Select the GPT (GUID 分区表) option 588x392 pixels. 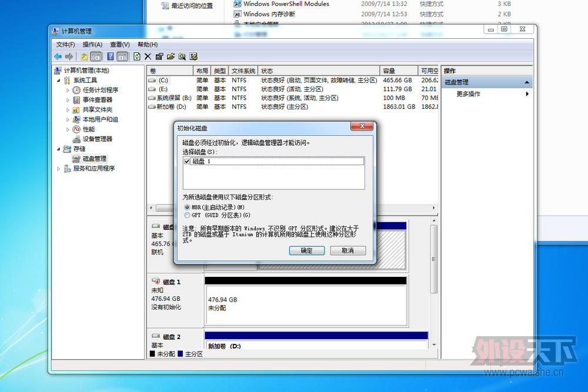click(187, 215)
